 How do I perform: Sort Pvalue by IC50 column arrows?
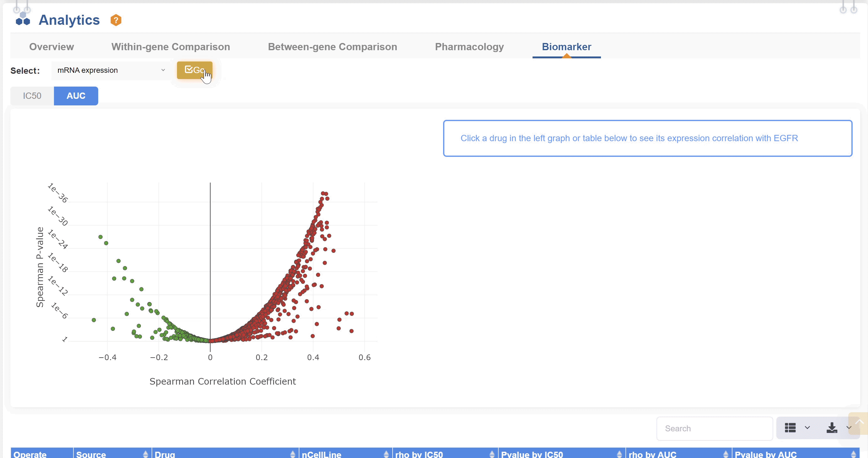tap(619, 454)
